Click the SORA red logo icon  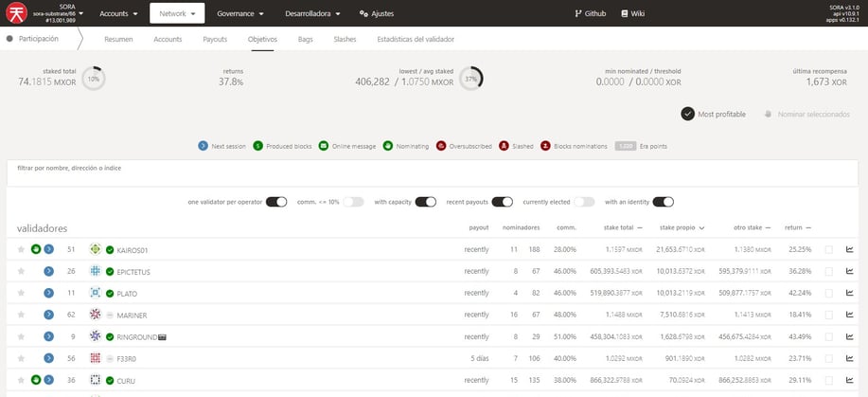tap(17, 13)
